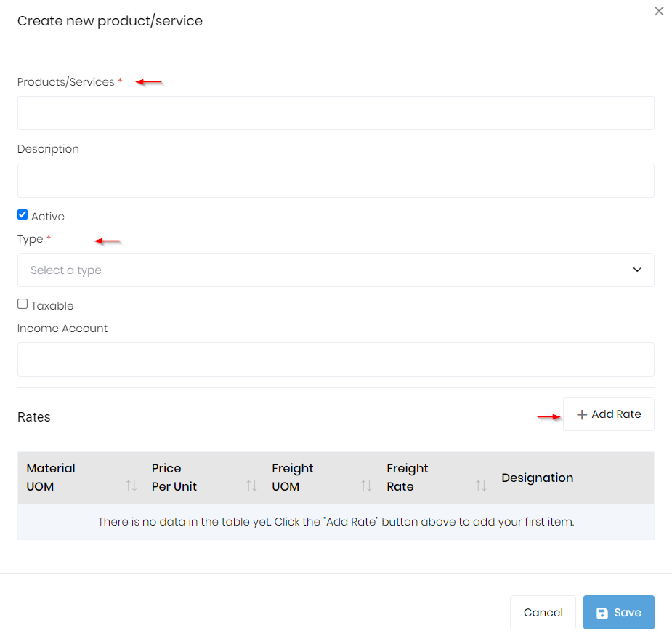This screenshot has width=672, height=636.
Task: Sort by Price Per Unit sort arrows
Action: pyautogui.click(x=251, y=486)
